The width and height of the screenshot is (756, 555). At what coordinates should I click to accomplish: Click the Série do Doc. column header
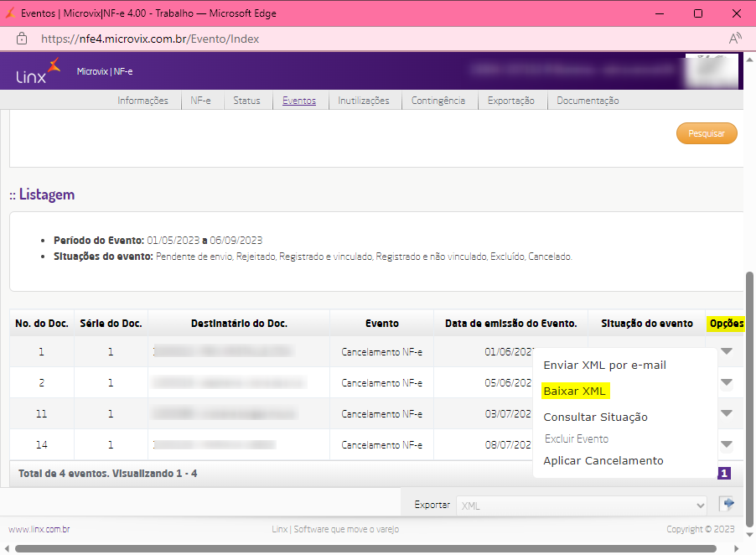(111, 323)
